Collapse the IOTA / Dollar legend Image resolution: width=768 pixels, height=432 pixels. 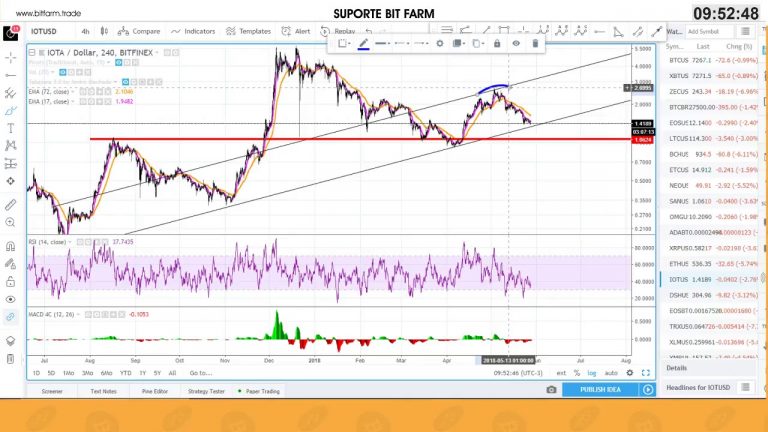pyautogui.click(x=32, y=52)
